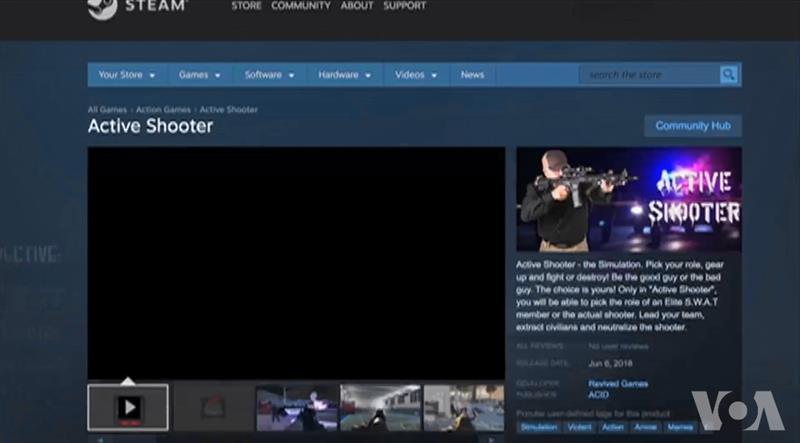Expand the Games dropdown menu
This screenshot has height=443, width=800.
click(199, 75)
